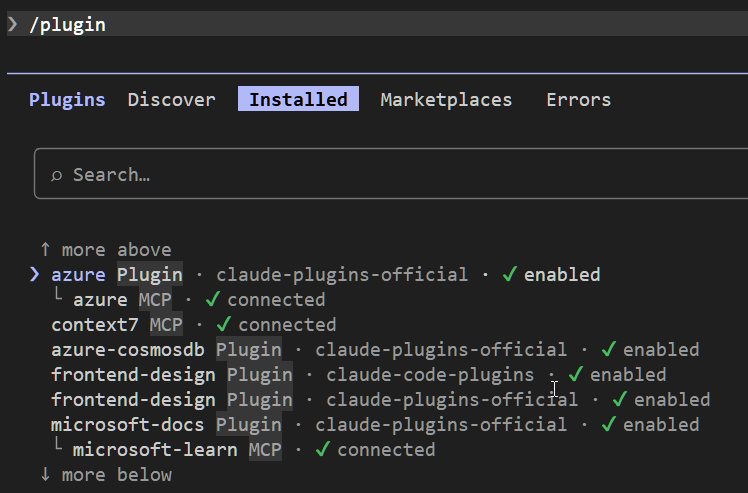Focus the Search… input field

click(x=391, y=174)
